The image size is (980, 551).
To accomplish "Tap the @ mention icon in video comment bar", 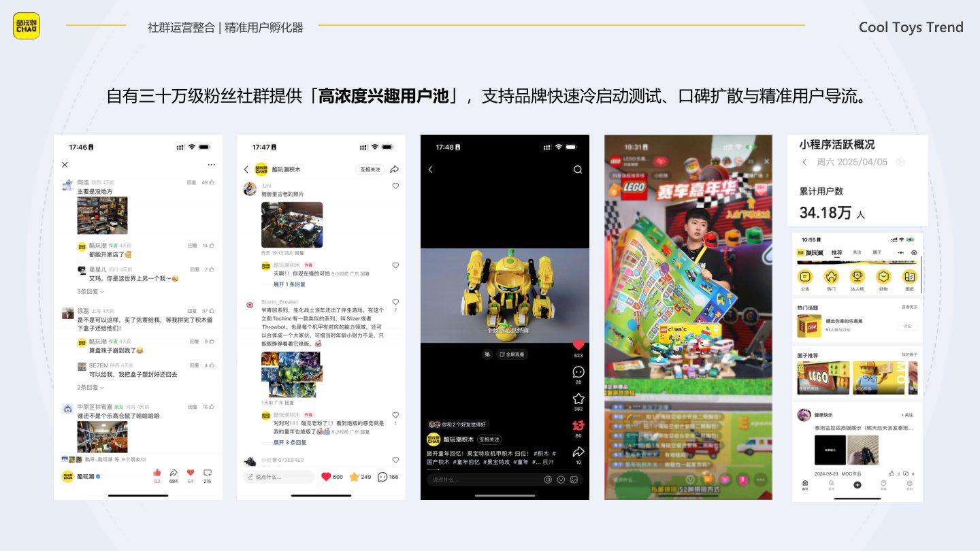I will [548, 480].
